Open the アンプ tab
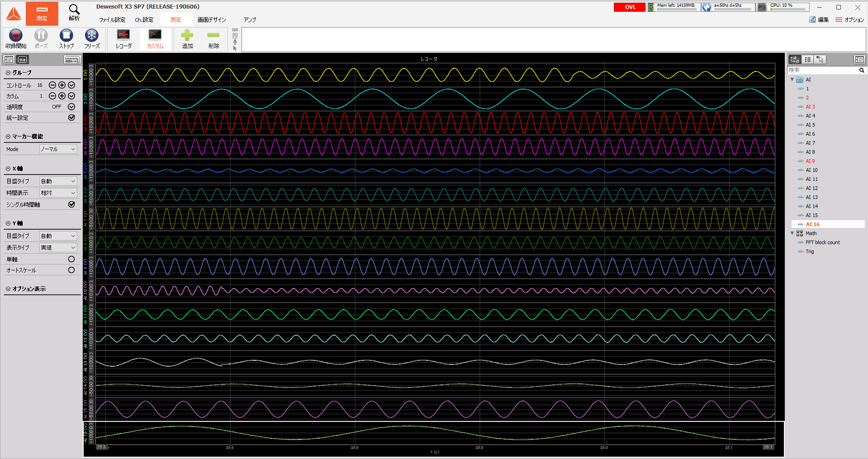 pos(250,20)
